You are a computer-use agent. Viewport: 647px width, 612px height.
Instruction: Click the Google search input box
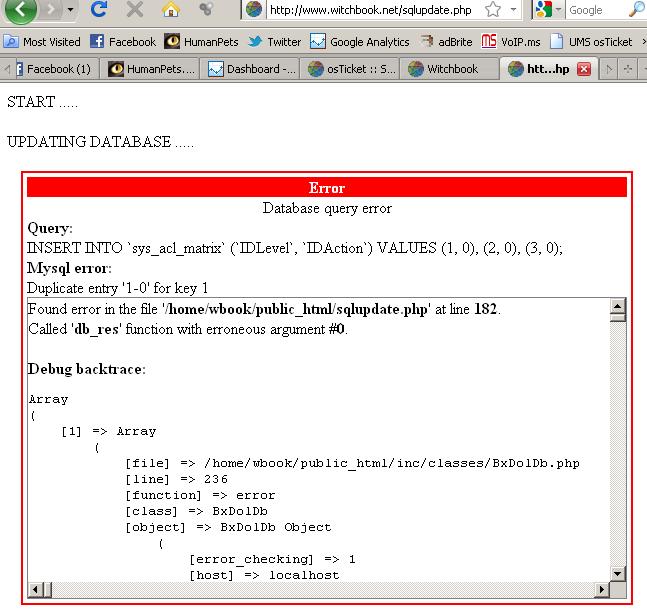(x=596, y=10)
